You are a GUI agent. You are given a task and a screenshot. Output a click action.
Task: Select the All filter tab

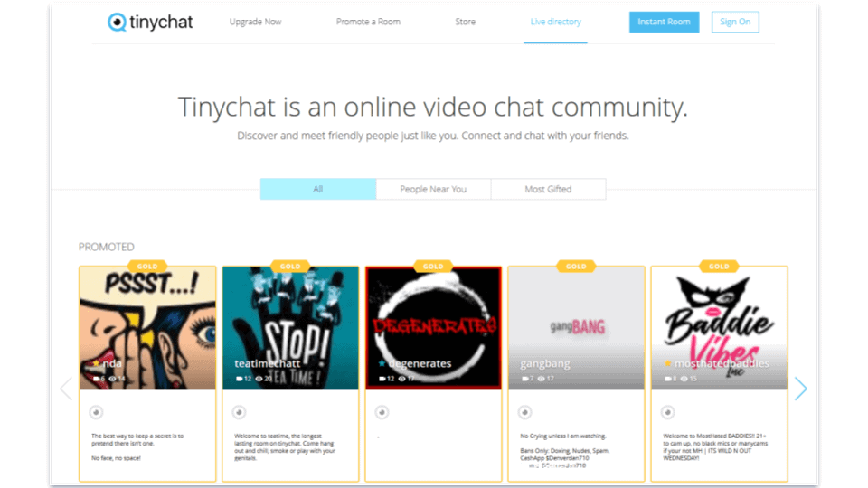pos(318,189)
